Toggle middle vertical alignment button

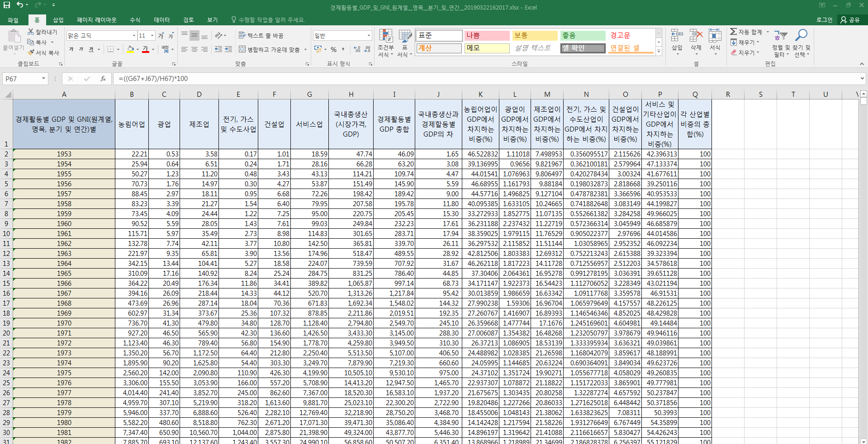tap(194, 35)
